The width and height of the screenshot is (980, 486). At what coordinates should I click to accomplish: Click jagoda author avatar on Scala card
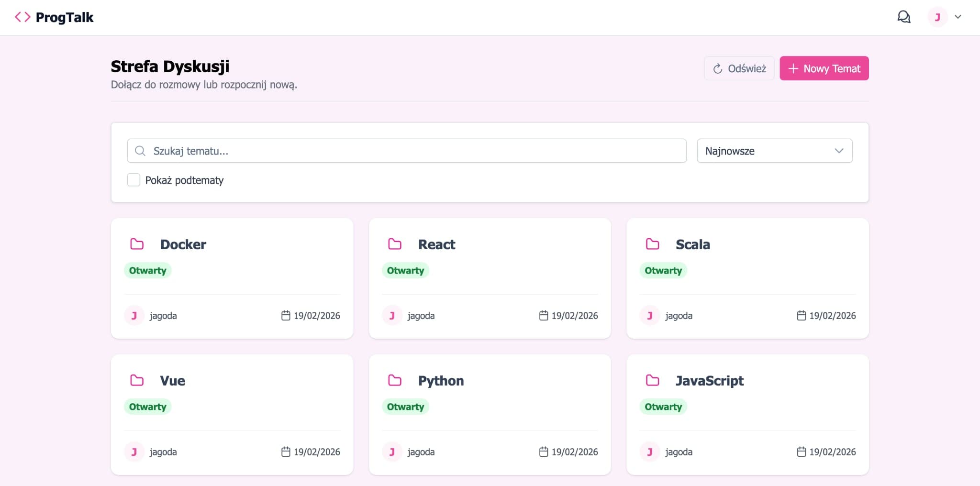(649, 316)
